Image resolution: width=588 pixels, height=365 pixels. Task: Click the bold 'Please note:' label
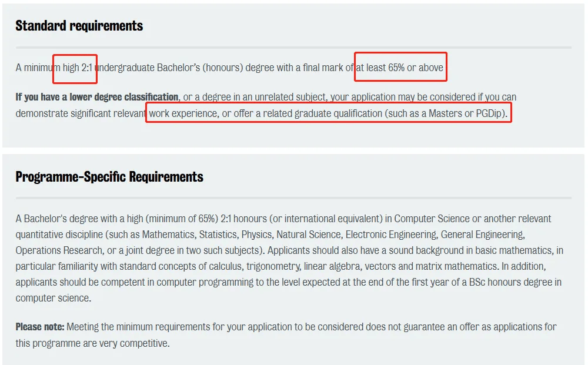tap(40, 327)
